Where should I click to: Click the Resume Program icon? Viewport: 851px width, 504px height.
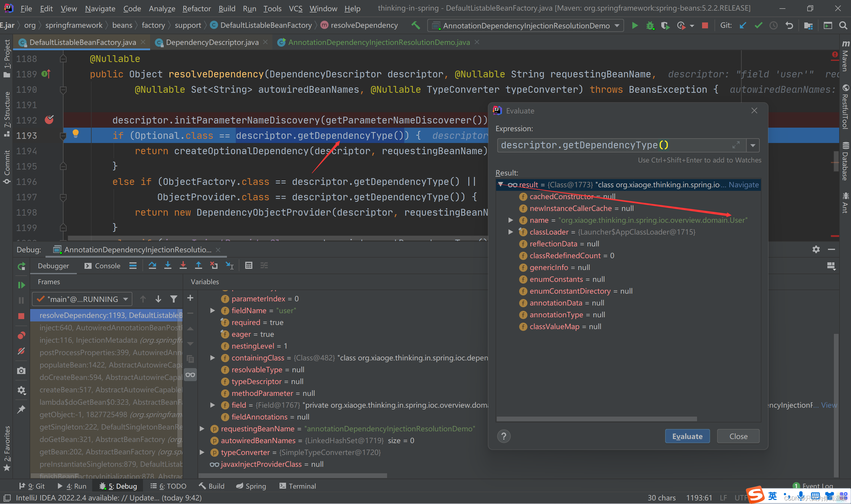click(21, 285)
